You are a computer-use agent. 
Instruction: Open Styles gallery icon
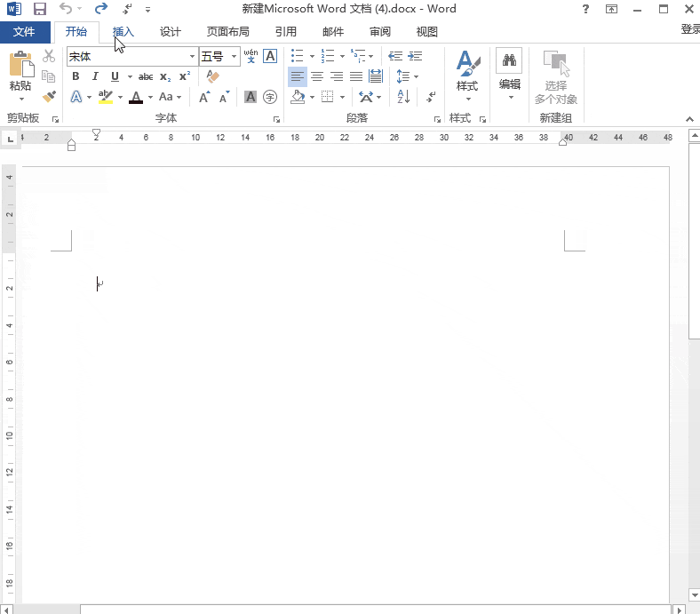[468, 63]
